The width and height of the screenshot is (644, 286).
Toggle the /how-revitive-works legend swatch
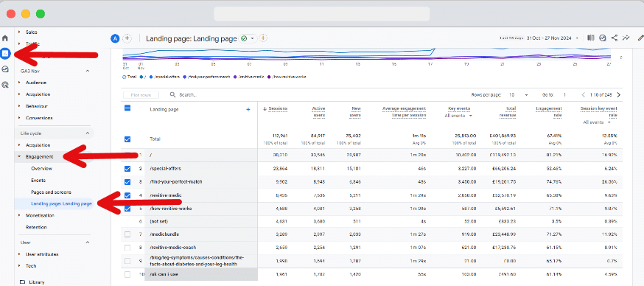coord(269,77)
